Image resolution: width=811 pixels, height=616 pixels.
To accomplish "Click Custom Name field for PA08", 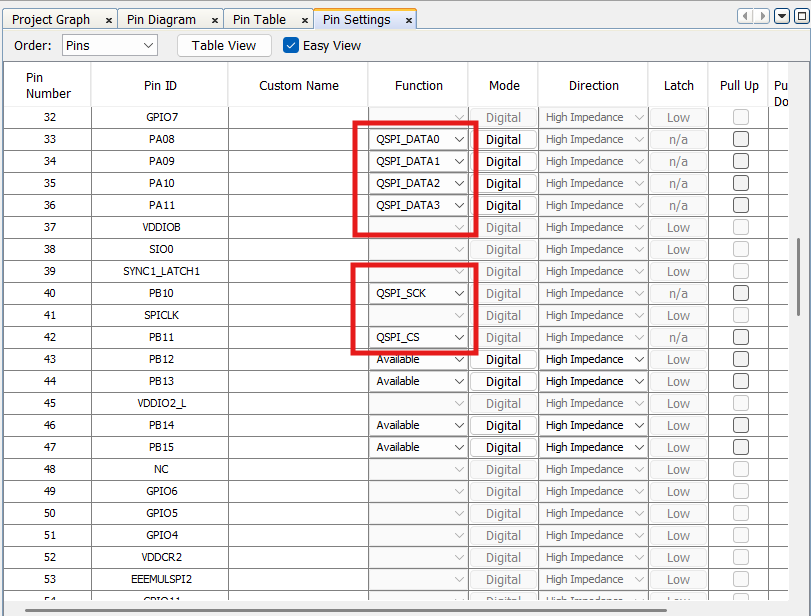I will coord(298,139).
